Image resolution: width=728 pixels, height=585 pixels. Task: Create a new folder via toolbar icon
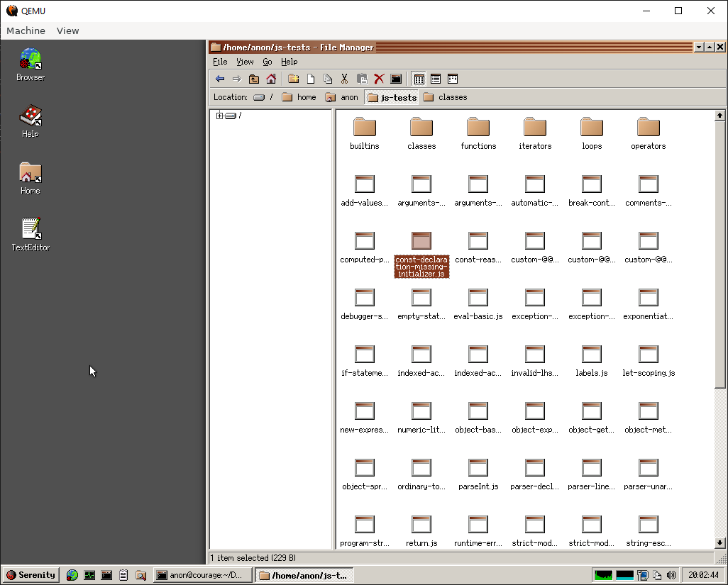(x=293, y=79)
